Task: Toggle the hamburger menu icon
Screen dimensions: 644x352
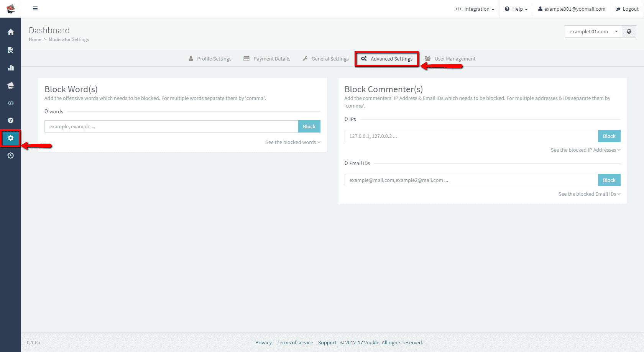Action: (x=35, y=8)
